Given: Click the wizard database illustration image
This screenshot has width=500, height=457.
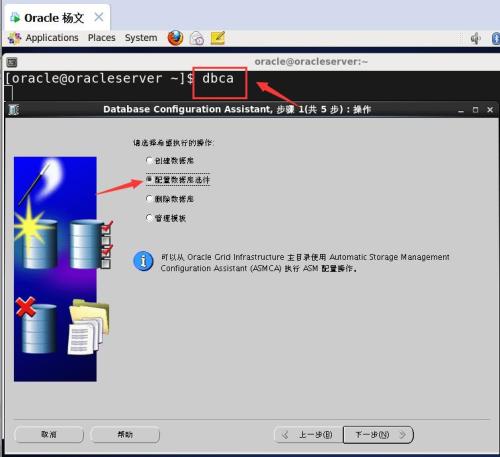Looking at the screenshot, I should pos(62,269).
